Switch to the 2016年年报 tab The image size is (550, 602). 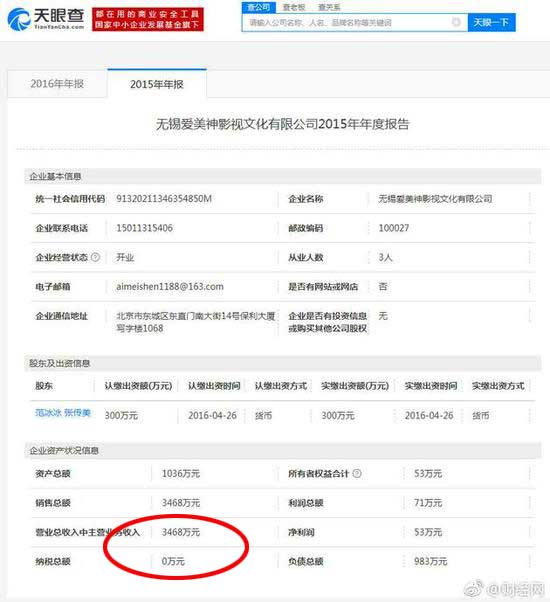57,84
